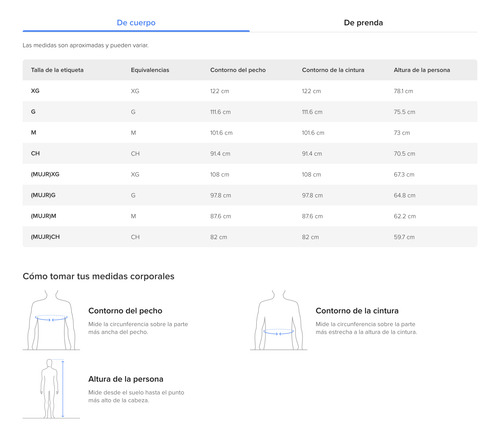Select the (MUJR)XG size row label
Image resolution: width=500 pixels, height=438 pixels.
pos(45,174)
